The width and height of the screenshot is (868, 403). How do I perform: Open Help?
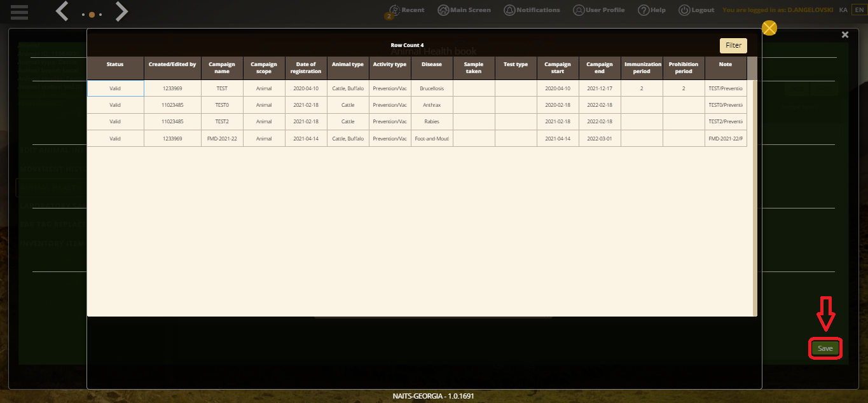click(x=652, y=10)
